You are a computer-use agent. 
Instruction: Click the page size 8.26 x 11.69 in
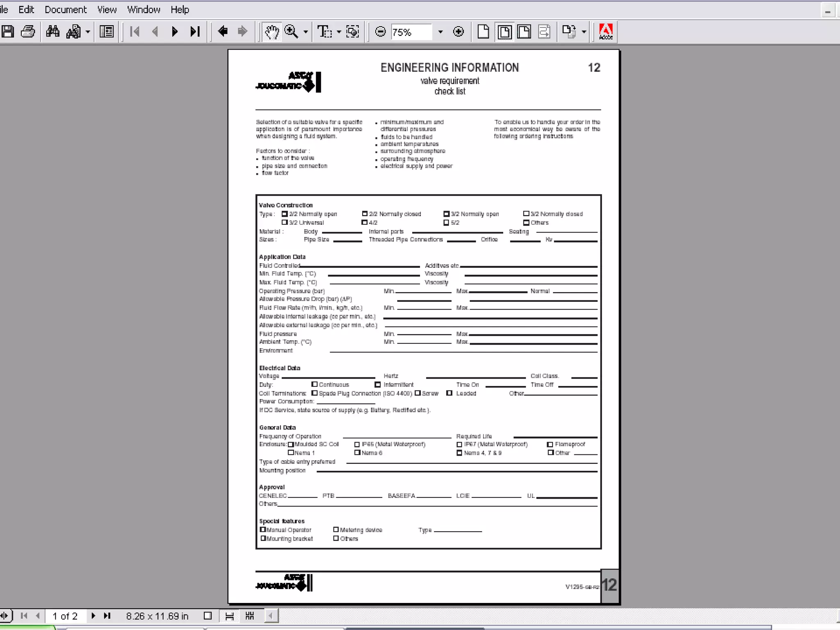point(157,616)
